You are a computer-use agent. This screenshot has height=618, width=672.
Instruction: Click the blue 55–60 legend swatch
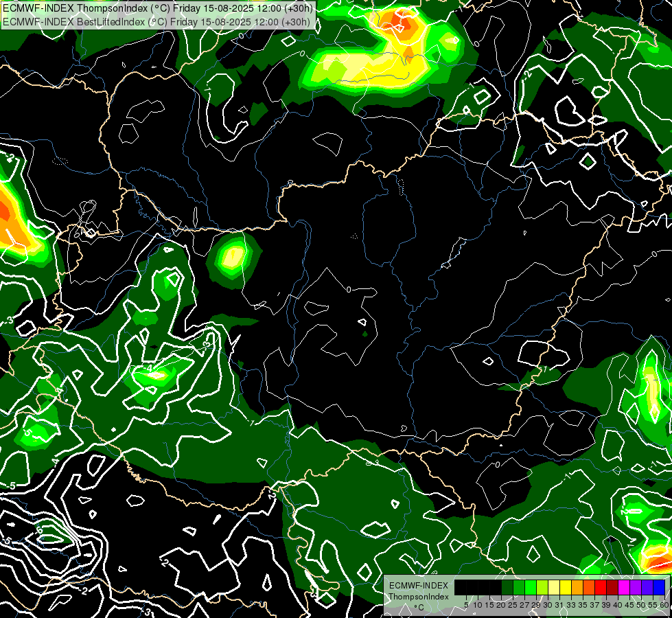click(659, 588)
